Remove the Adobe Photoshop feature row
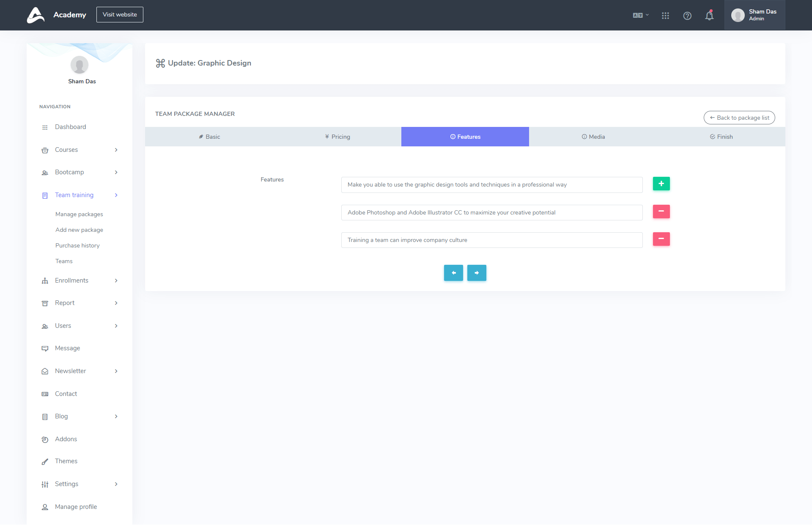Viewport: 812px width, 525px height. click(661, 212)
